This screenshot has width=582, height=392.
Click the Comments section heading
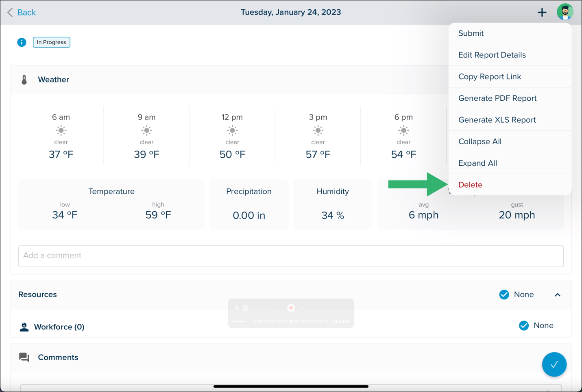(58, 357)
